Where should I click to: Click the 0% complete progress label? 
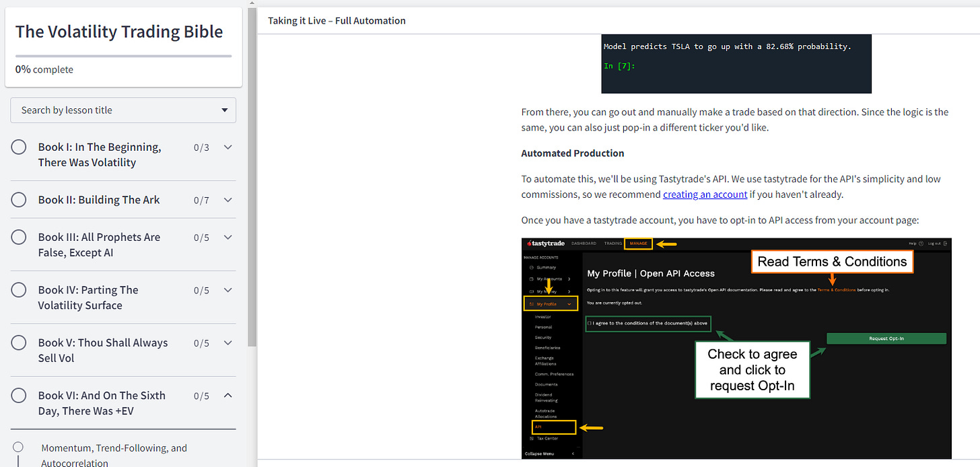[44, 69]
